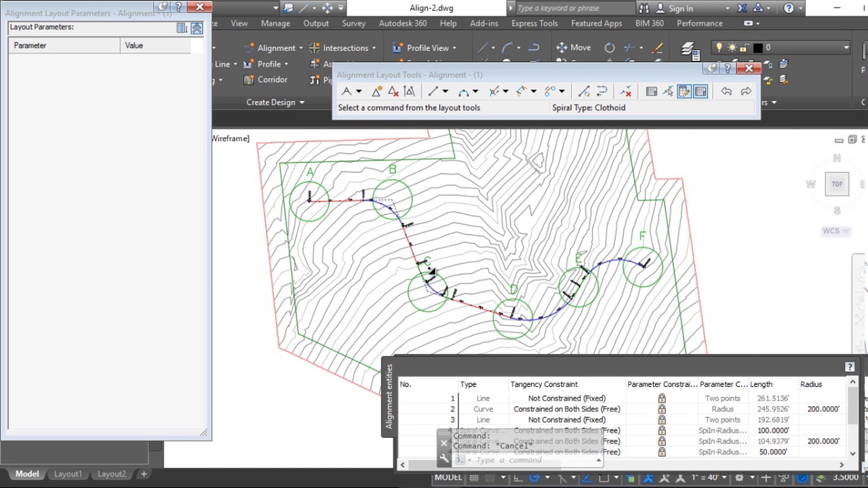868x488 pixels.
Task: Select the Delete PI tool
Action: click(x=393, y=91)
